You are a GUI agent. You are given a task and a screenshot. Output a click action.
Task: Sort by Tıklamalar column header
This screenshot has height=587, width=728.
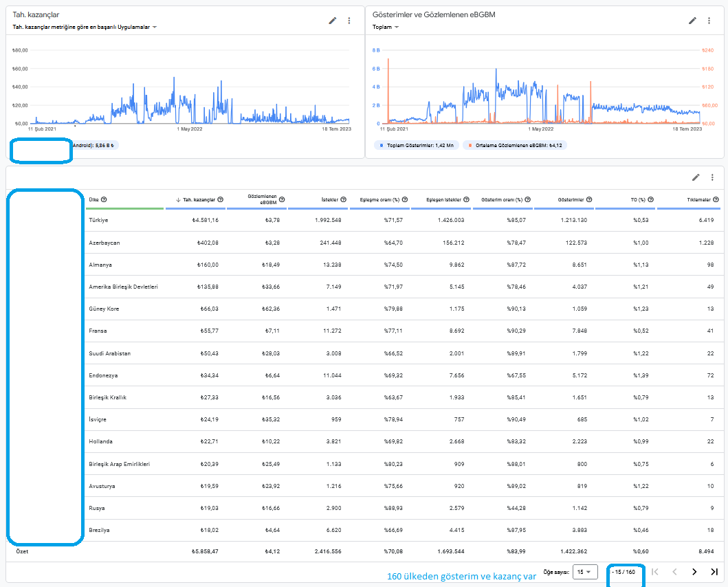pos(698,200)
